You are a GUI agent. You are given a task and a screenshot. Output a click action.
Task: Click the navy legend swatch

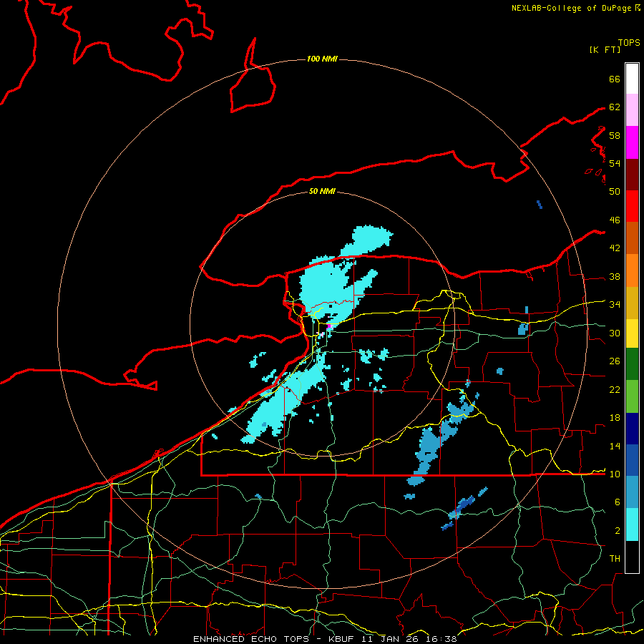click(x=632, y=429)
